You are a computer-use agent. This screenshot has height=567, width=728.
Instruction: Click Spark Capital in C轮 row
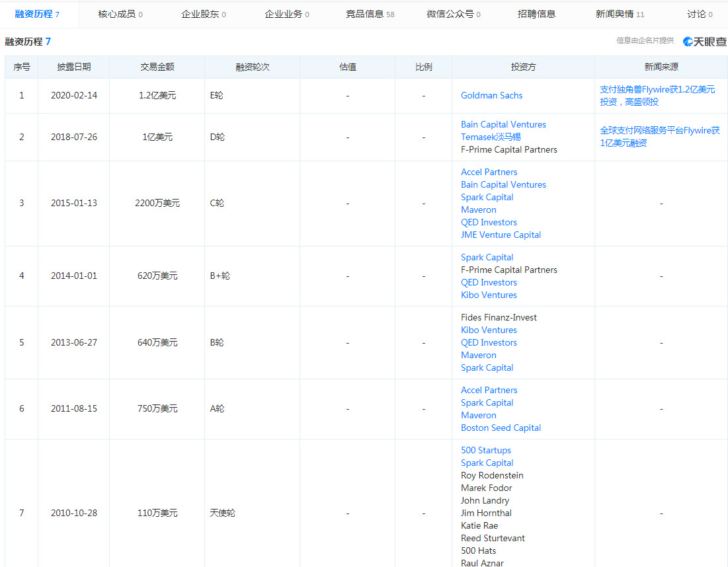click(487, 197)
